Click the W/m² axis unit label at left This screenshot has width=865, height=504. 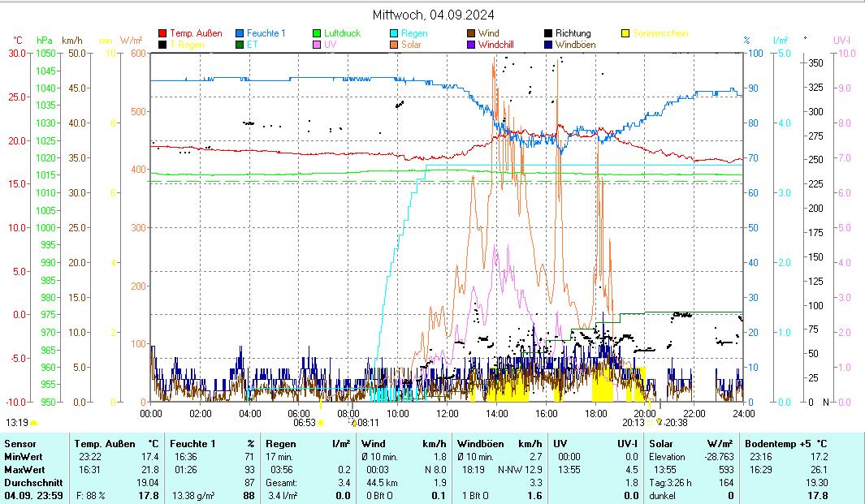[x=132, y=41]
